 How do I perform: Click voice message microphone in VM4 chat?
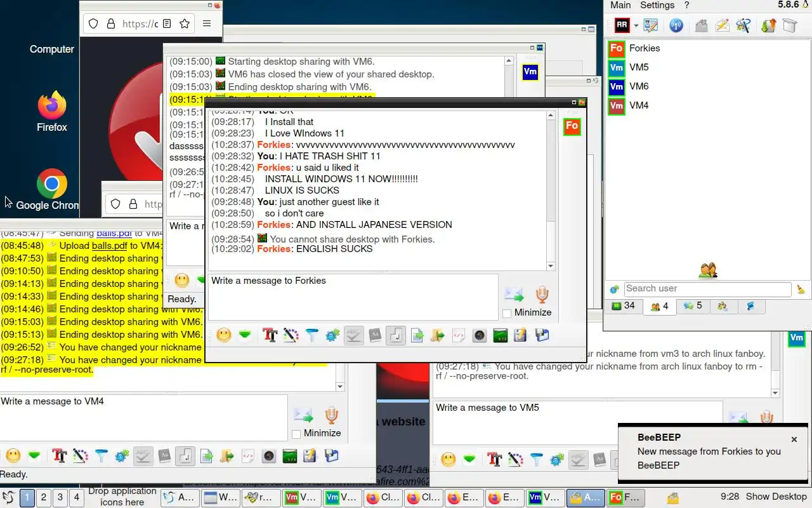click(x=331, y=415)
